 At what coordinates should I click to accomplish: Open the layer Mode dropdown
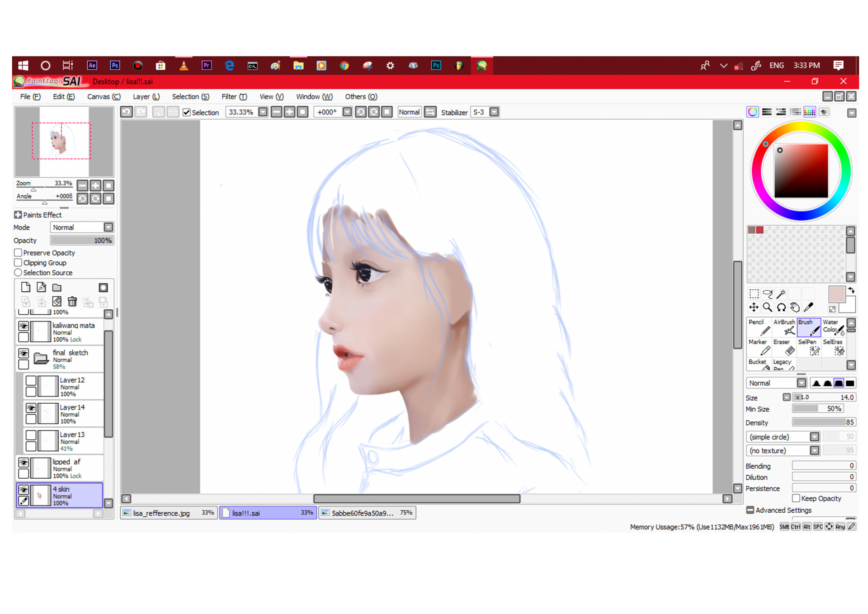pyautogui.click(x=108, y=227)
